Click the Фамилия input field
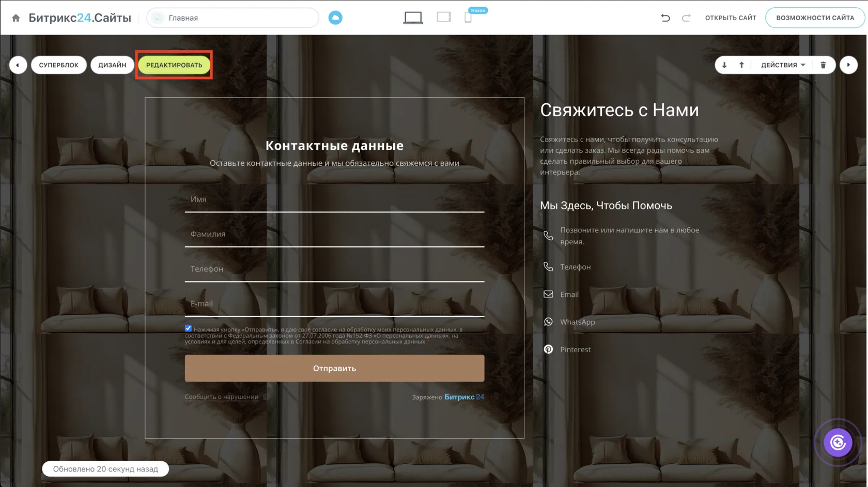 click(334, 235)
